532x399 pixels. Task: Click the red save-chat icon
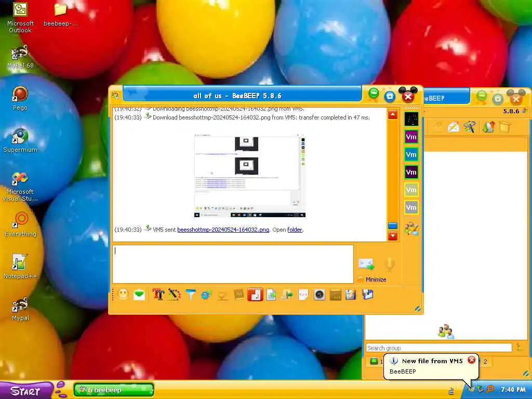(x=255, y=295)
